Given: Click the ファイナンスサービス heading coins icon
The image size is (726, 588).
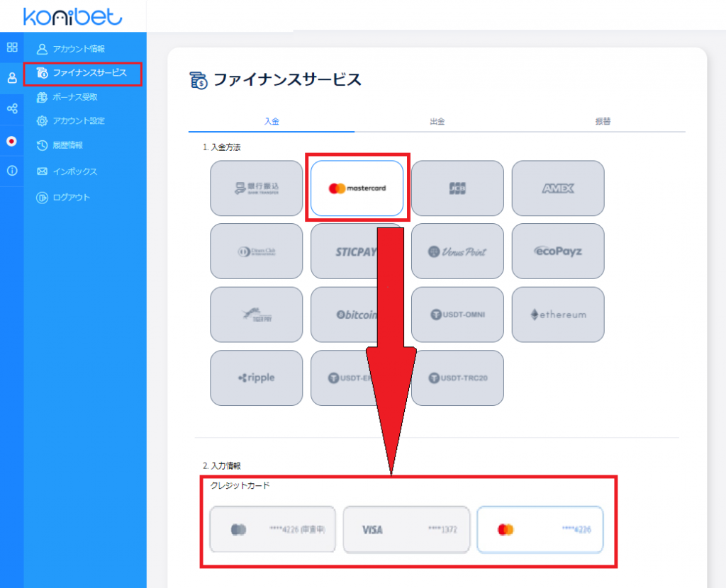Looking at the screenshot, I should [199, 81].
